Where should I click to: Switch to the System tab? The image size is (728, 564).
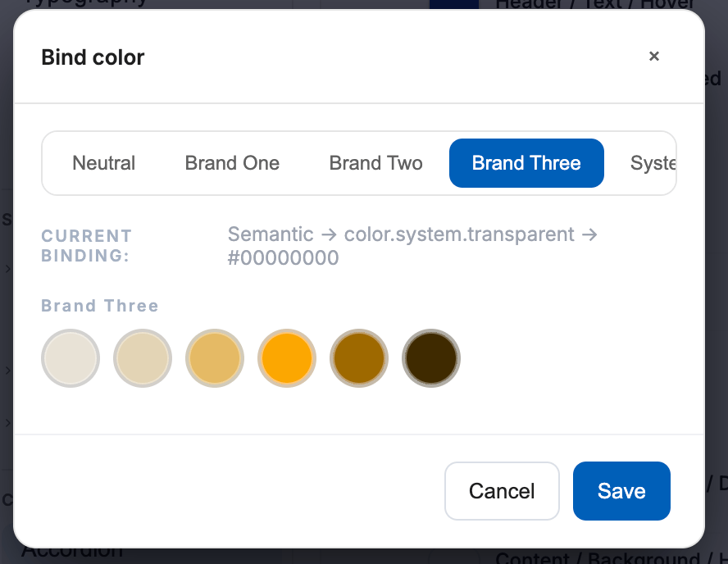click(x=655, y=163)
